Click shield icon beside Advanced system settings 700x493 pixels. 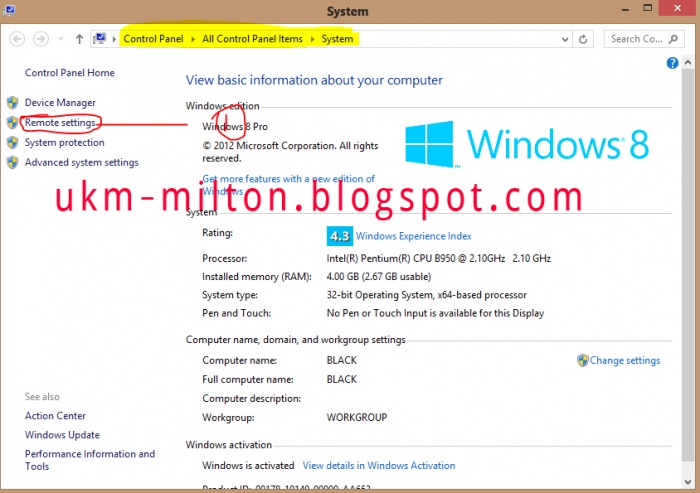12,163
